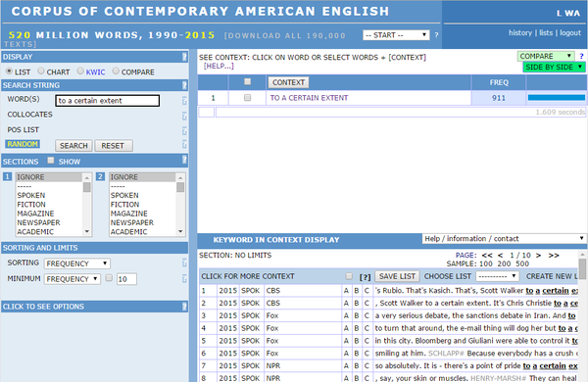Click down arrow of section list 1
This screenshot has width=588, height=382.
tap(87, 232)
